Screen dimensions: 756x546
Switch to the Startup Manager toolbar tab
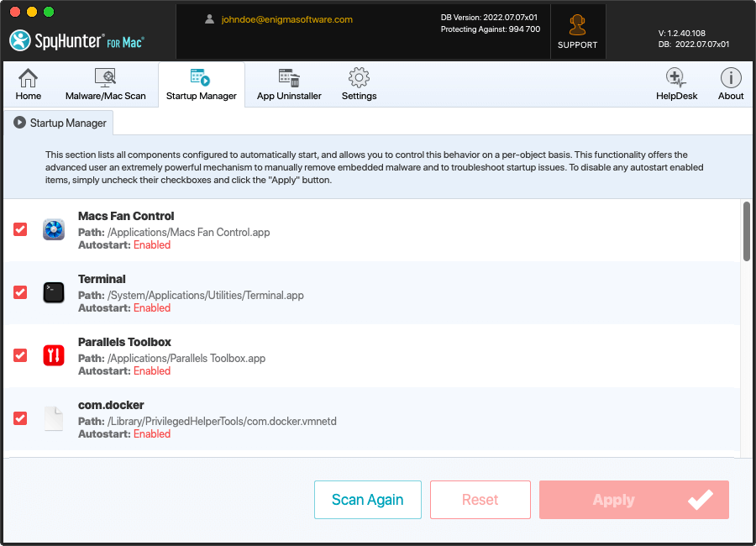pos(201,85)
